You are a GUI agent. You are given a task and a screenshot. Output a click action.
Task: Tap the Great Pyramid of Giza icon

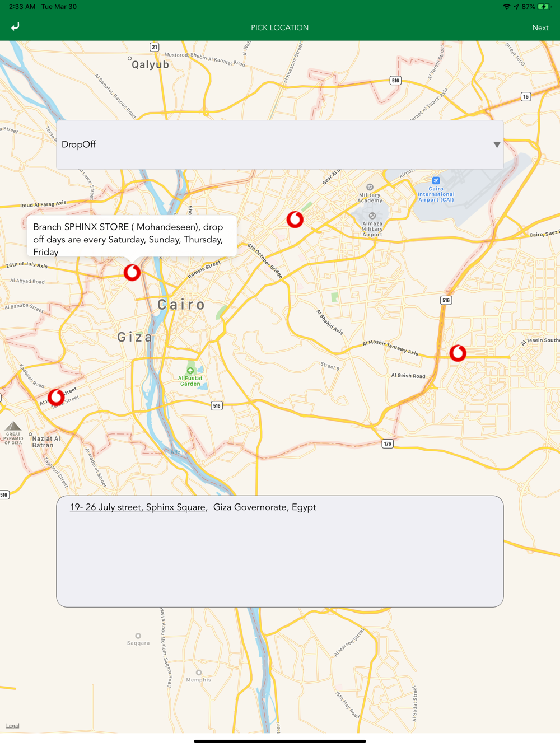[13, 427]
